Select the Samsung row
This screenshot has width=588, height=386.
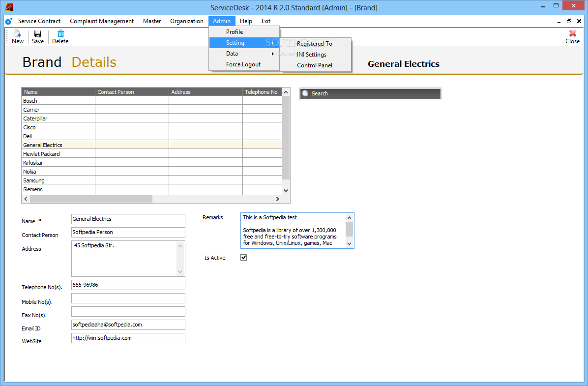pos(152,180)
